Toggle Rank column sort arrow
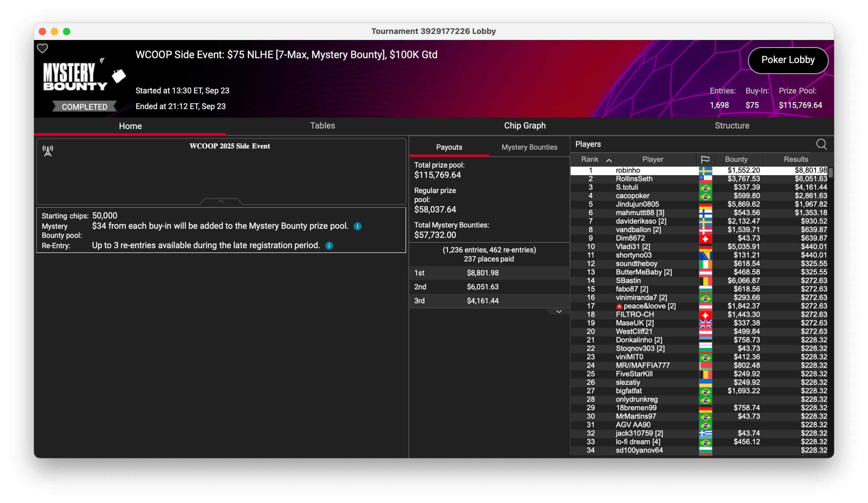The image size is (868, 503). pos(609,160)
